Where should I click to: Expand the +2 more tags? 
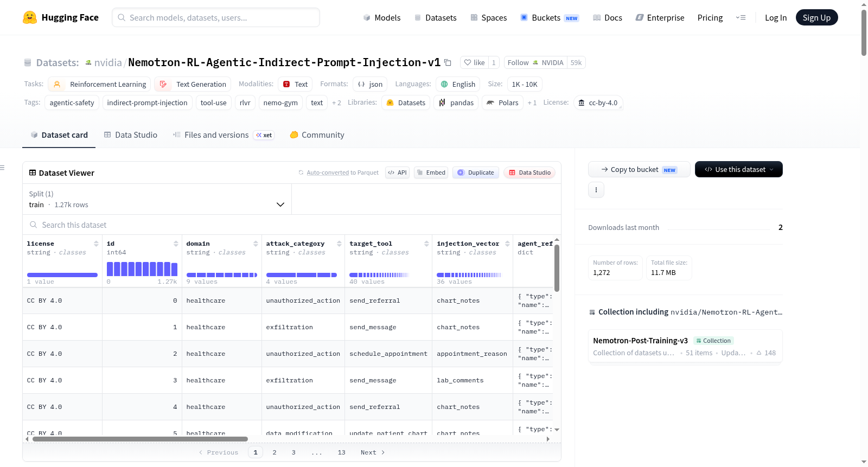336,103
